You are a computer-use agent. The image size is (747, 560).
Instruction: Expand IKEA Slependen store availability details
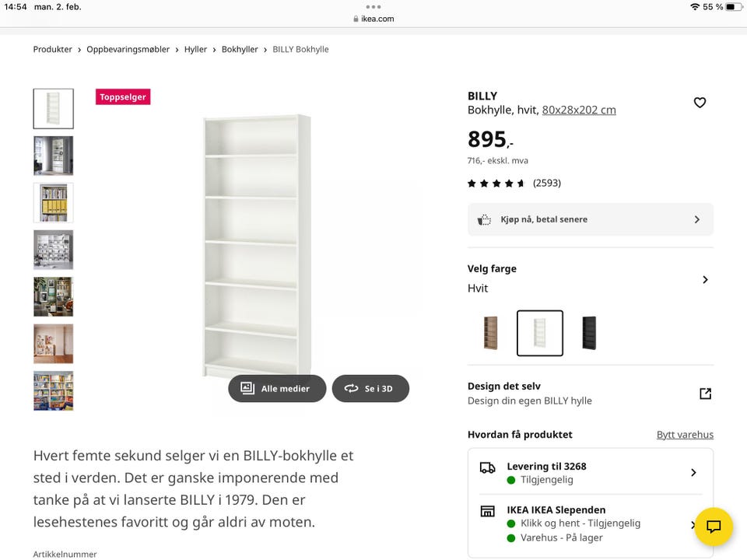(693, 523)
